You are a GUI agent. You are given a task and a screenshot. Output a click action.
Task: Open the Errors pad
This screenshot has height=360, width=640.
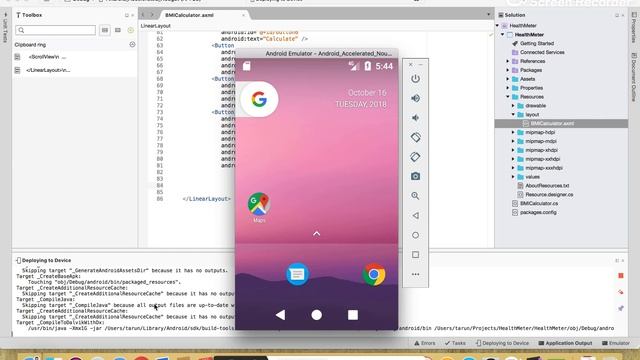[x=424, y=343]
